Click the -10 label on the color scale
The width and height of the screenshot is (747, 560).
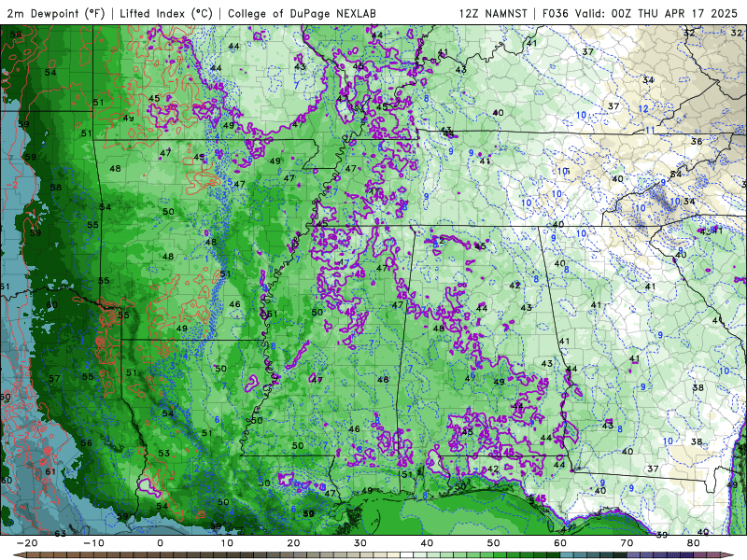coord(93,543)
